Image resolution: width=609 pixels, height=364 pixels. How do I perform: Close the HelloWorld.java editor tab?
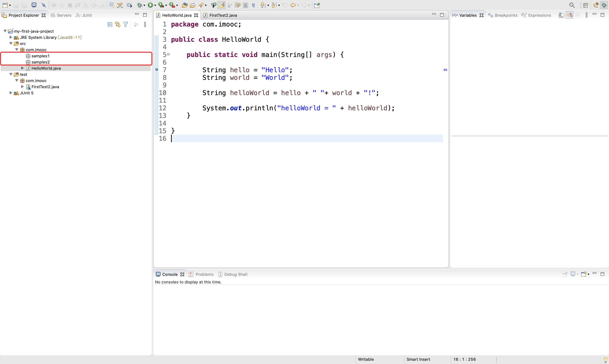pos(196,15)
